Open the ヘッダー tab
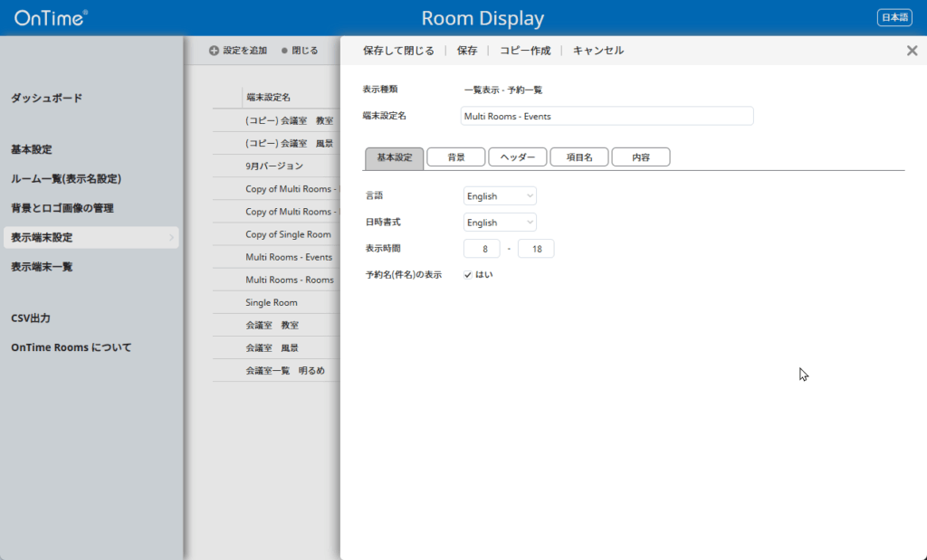This screenshot has height=560, width=927. click(x=517, y=157)
